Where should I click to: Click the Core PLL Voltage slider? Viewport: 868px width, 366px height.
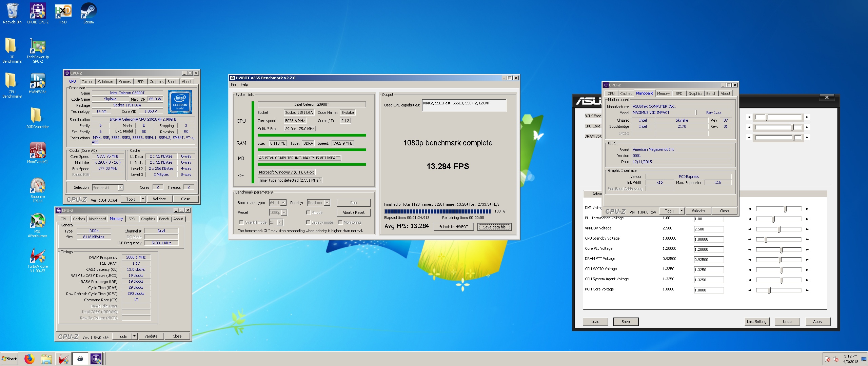[778, 249]
